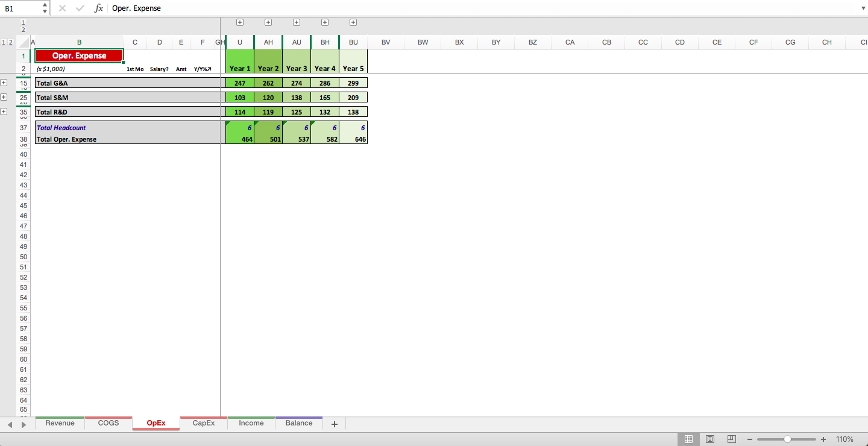Click the Insert Function fx icon
The width and height of the screenshot is (868, 446).
tap(99, 8)
